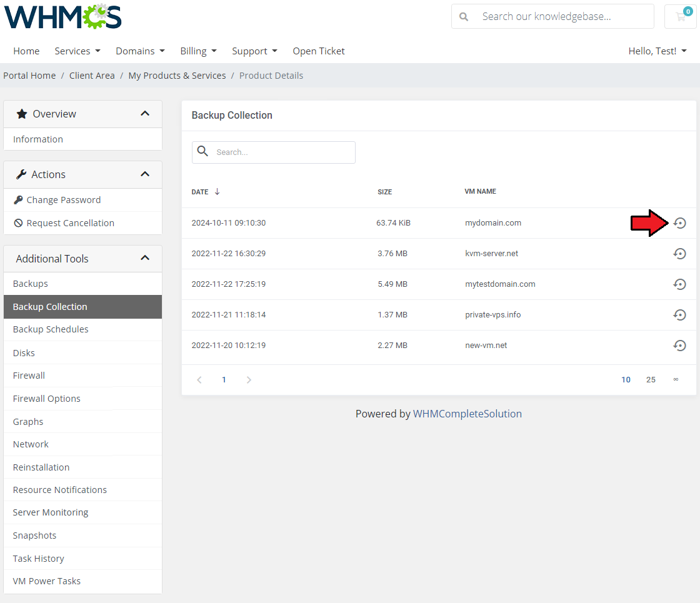Sort by VM NAME column header
700x603 pixels.
pos(481,191)
